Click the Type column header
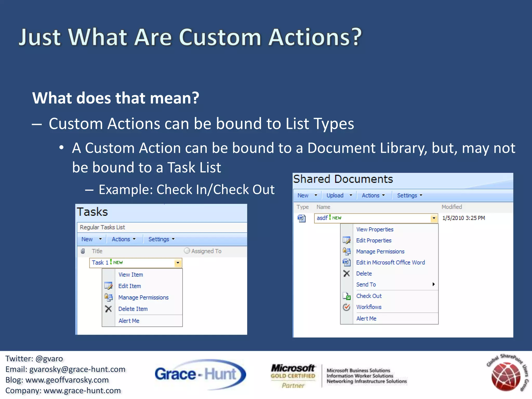 click(x=303, y=207)
